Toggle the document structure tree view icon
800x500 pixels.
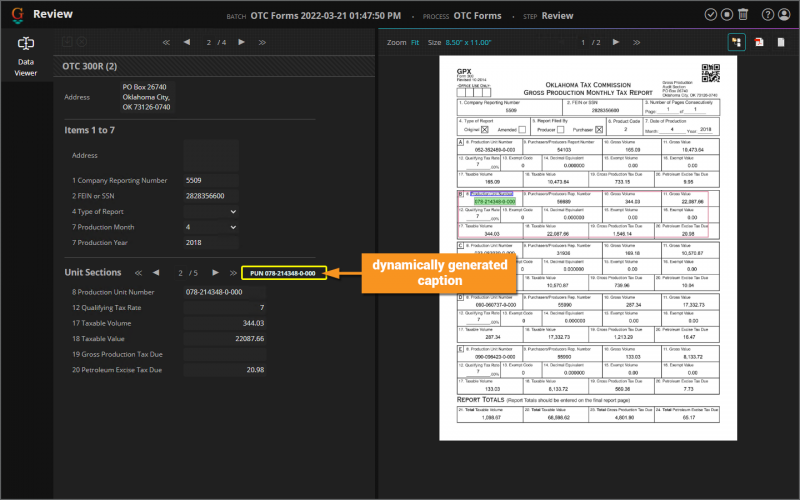click(x=735, y=43)
